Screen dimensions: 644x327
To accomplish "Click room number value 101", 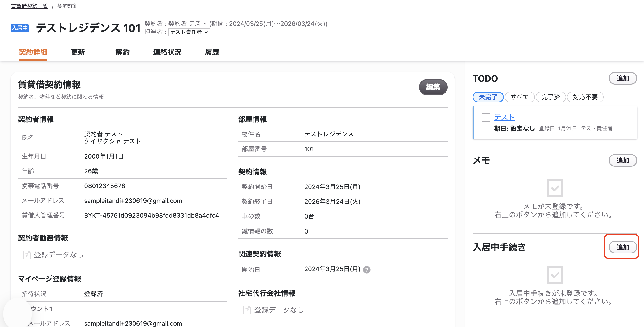I will (x=309, y=149).
